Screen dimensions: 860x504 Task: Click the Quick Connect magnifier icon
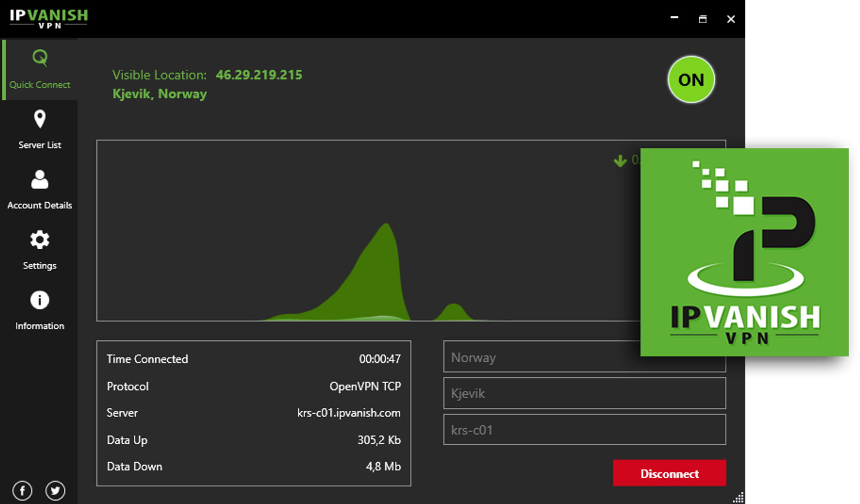(40, 58)
